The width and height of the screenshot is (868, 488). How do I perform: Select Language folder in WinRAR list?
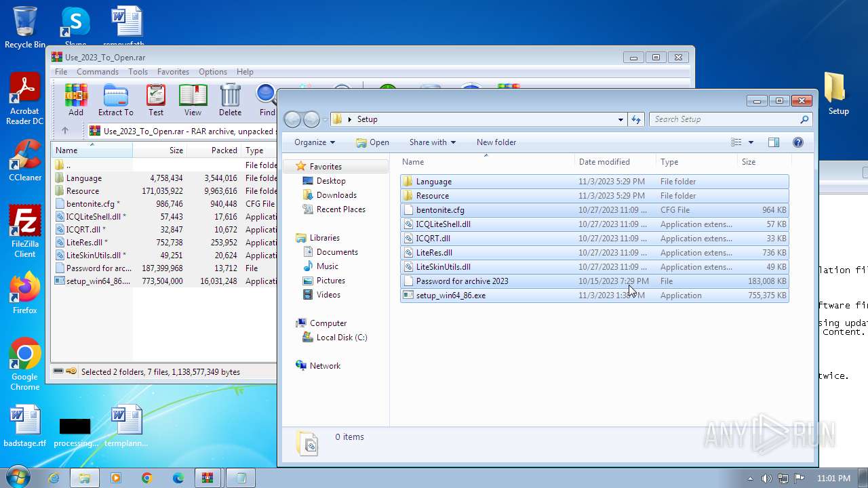pyautogui.click(x=164, y=178)
